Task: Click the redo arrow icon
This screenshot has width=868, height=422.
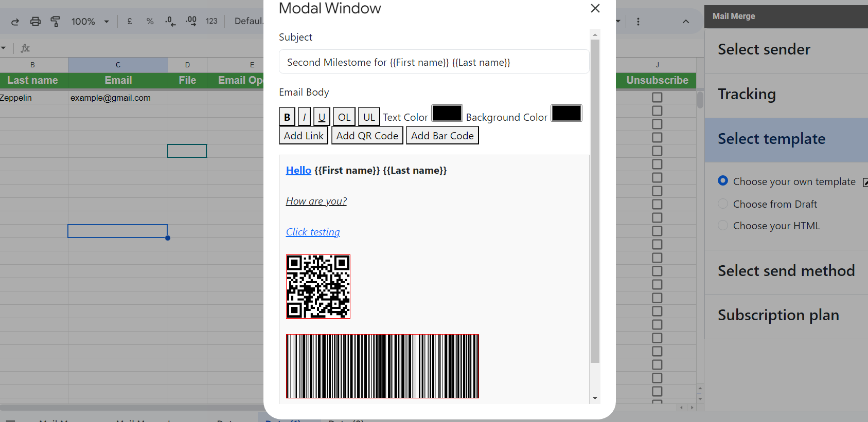Action: tap(15, 22)
